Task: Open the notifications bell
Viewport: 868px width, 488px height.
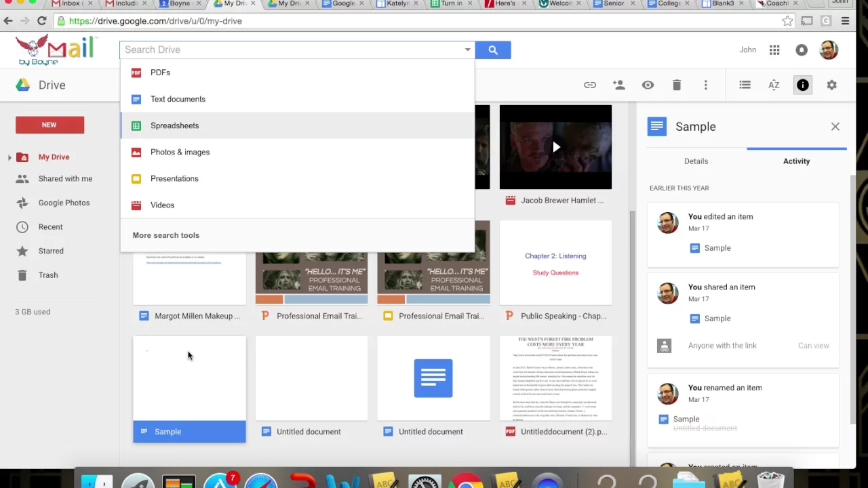Action: click(802, 49)
